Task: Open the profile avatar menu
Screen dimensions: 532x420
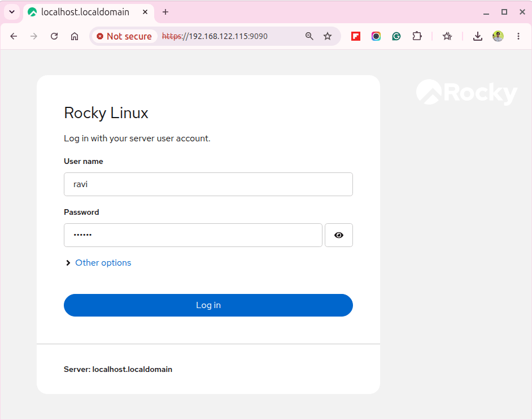Action: pos(498,36)
